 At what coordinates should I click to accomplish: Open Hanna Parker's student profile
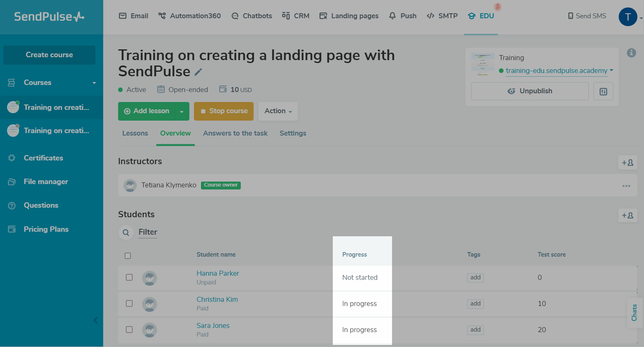[218, 273]
